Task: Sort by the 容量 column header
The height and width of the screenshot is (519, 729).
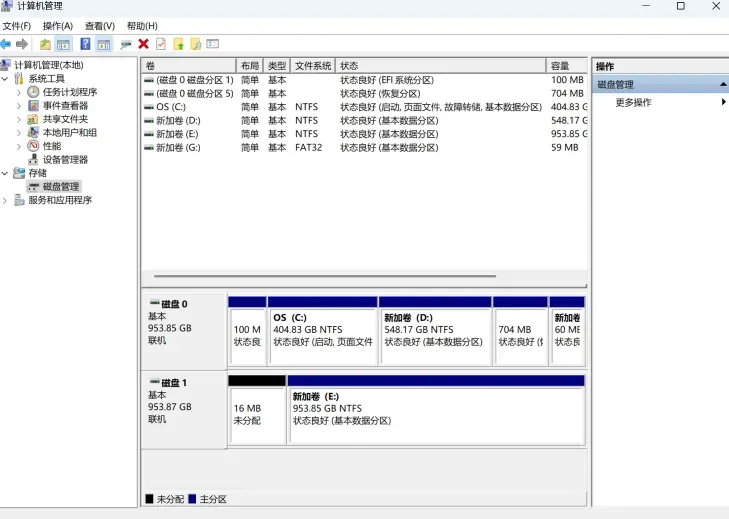Action: point(567,66)
